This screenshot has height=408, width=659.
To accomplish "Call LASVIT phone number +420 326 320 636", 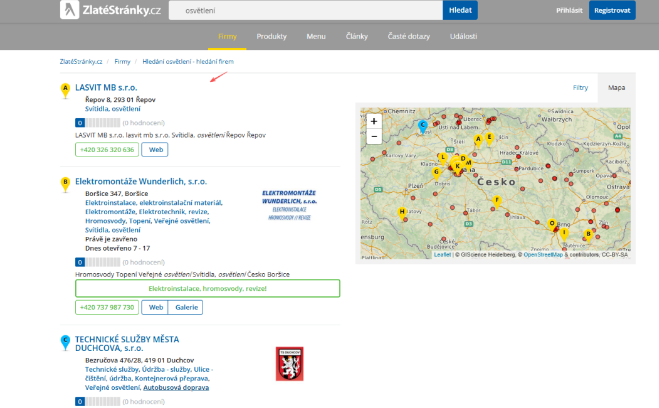I will click(x=105, y=149).
